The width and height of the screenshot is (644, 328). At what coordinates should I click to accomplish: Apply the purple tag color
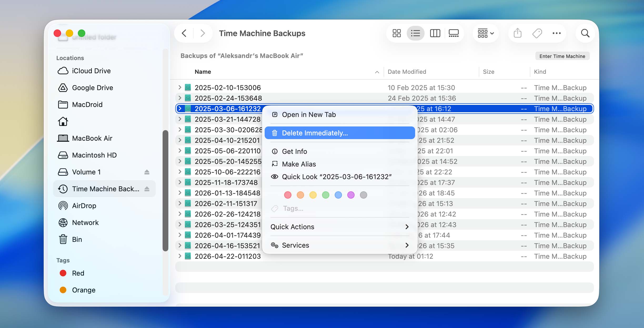pos(351,195)
